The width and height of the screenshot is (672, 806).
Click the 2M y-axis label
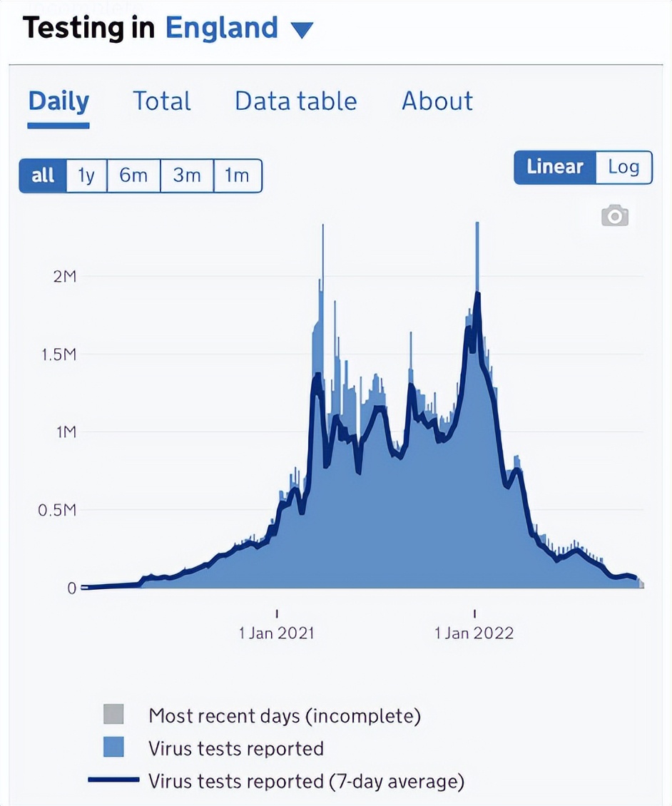click(64, 276)
